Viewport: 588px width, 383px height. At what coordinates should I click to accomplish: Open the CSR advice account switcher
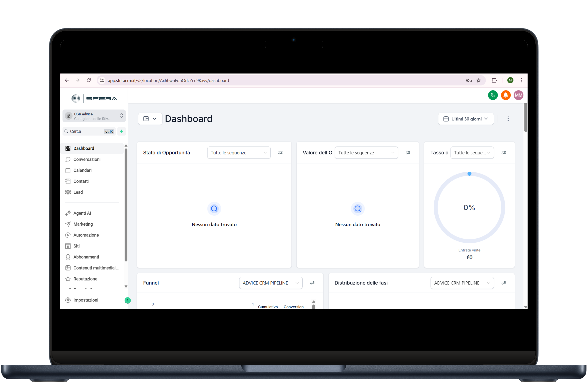94,116
